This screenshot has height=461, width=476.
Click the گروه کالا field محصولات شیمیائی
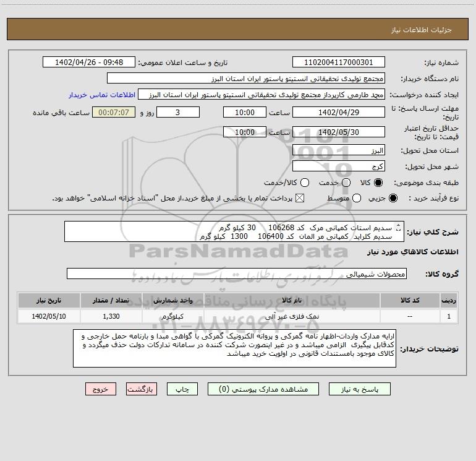point(237,274)
